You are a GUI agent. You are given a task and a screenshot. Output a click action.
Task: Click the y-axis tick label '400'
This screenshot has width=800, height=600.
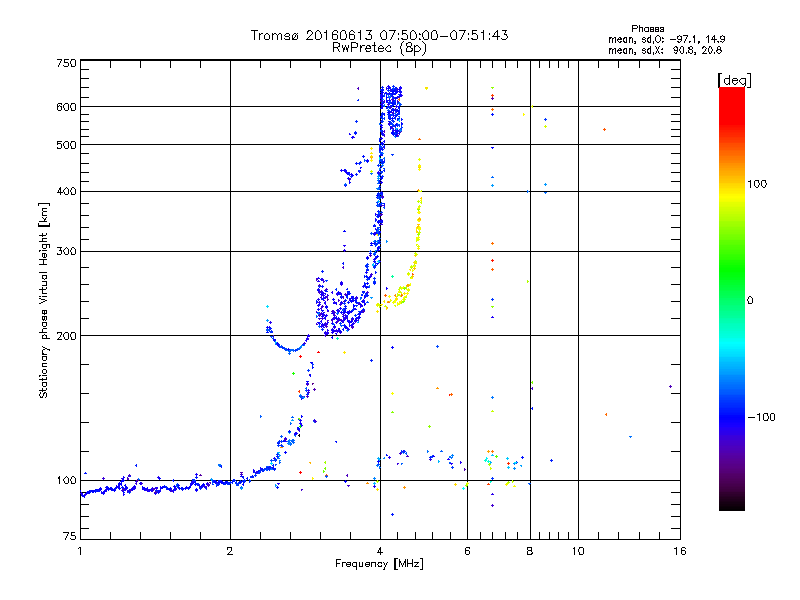66,191
